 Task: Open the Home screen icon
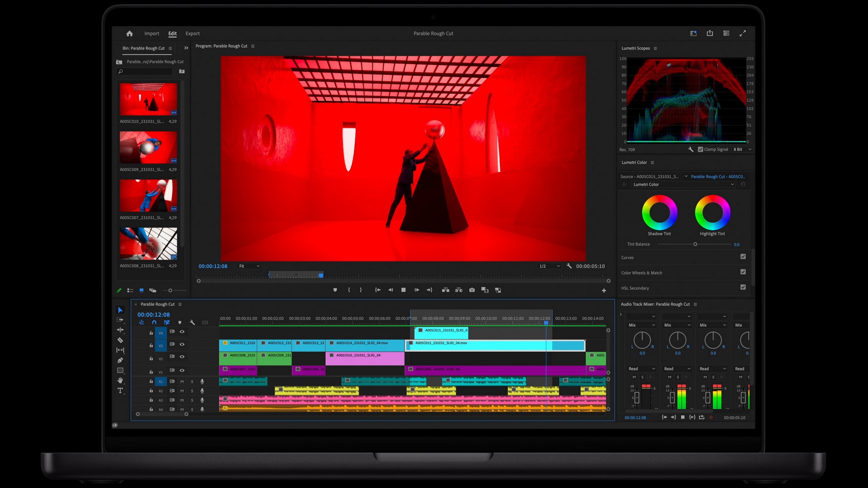pos(129,33)
